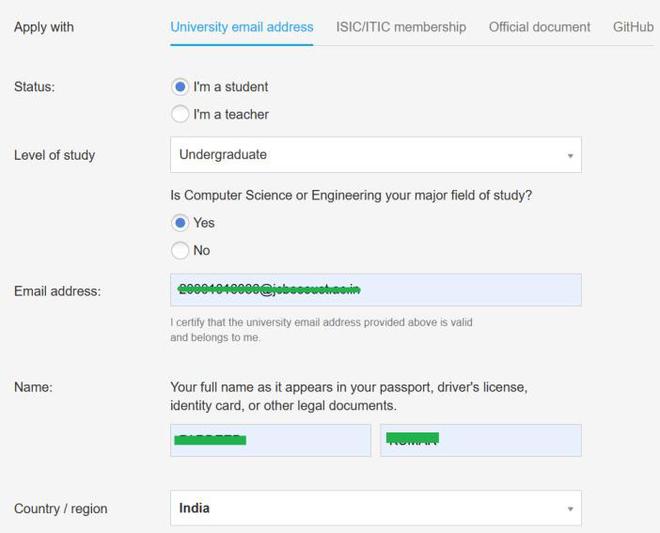Select Yes for Computer Science major
The width and height of the screenshot is (660, 533).
180,223
